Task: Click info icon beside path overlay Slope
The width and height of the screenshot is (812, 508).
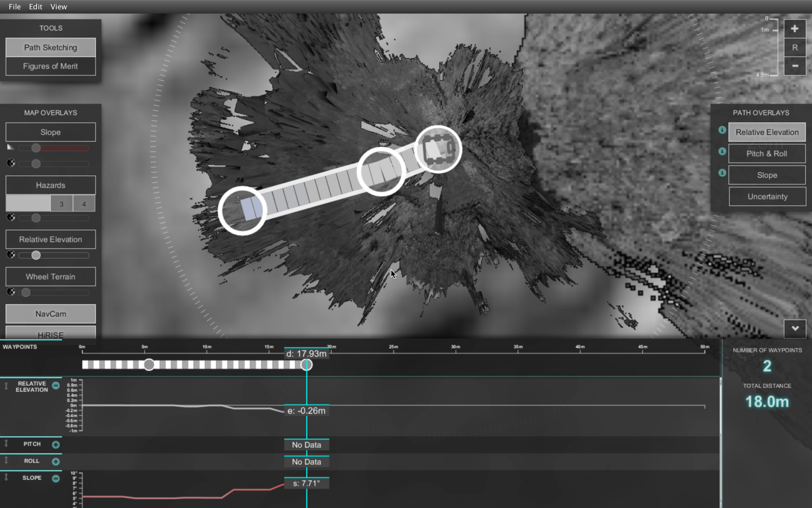Action: [722, 173]
